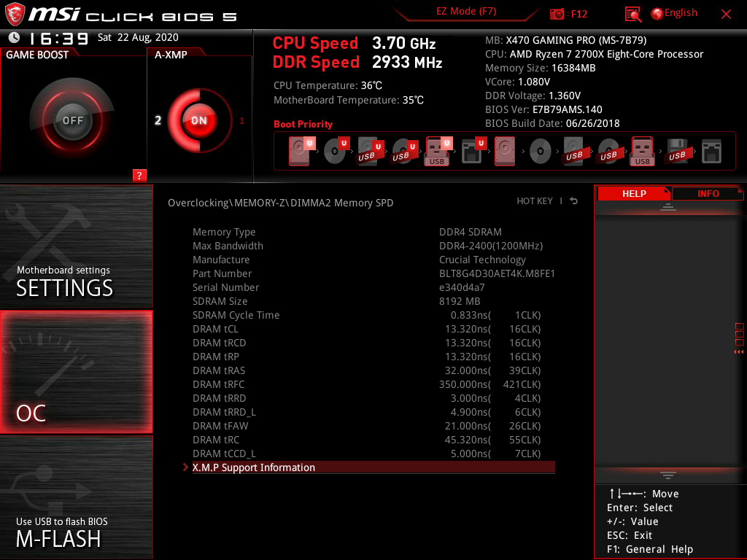Image resolution: width=747 pixels, height=560 pixels.
Task: Click the Overclocking\MEMORY-Z\DIMMA2 Memory SPD breadcrumb
Action: [281, 203]
